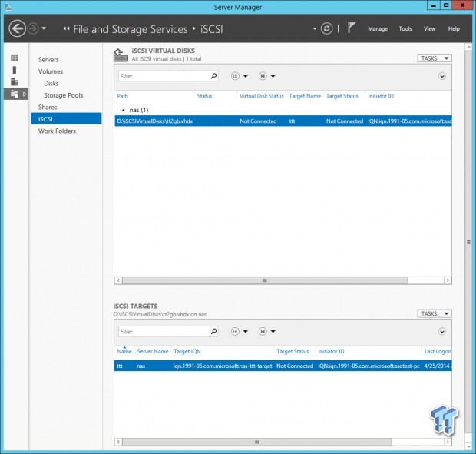Open the Tools menu
The width and height of the screenshot is (476, 454).
coord(405,29)
